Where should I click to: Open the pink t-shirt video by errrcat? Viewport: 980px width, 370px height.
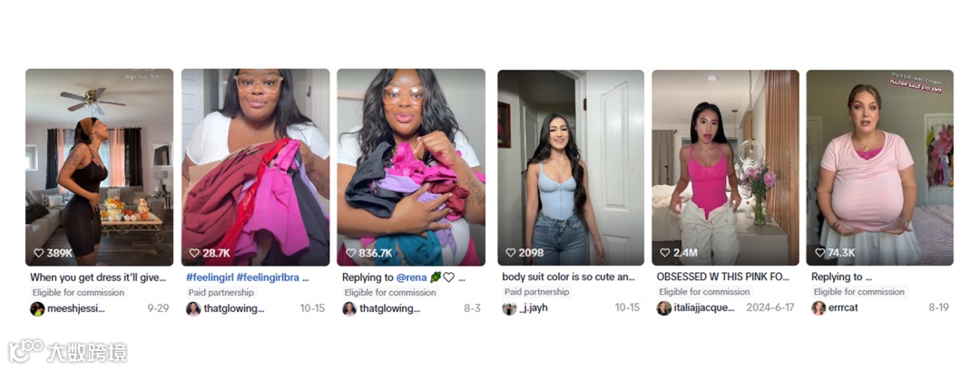click(x=879, y=168)
